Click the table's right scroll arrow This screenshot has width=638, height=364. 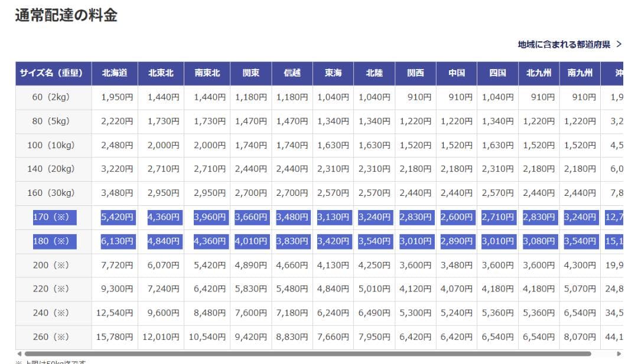[x=619, y=354]
